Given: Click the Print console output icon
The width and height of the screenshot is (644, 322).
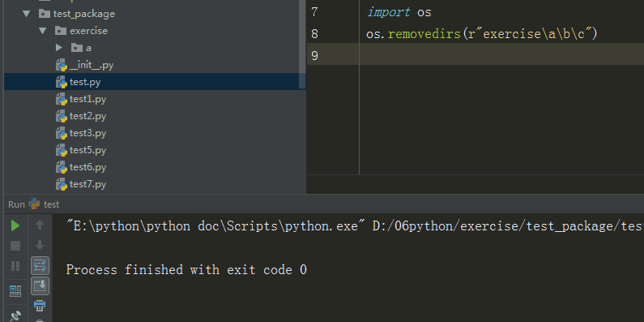Looking at the screenshot, I should tap(40, 306).
